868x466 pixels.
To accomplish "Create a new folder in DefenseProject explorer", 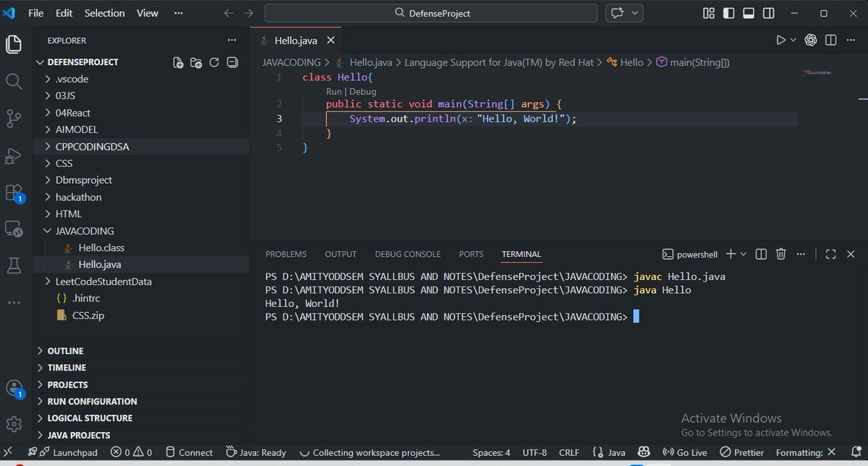I will coord(196,63).
